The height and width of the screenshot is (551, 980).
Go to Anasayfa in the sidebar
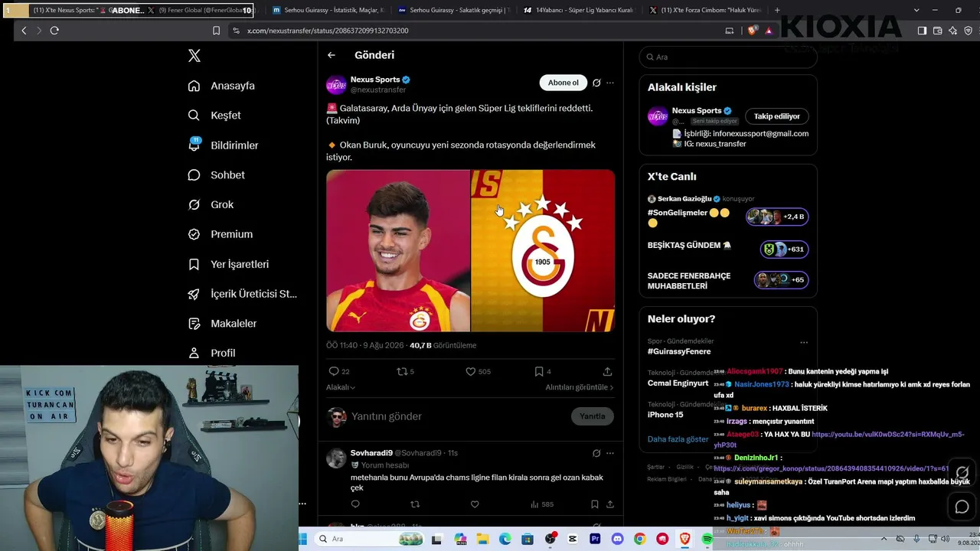coord(222,86)
